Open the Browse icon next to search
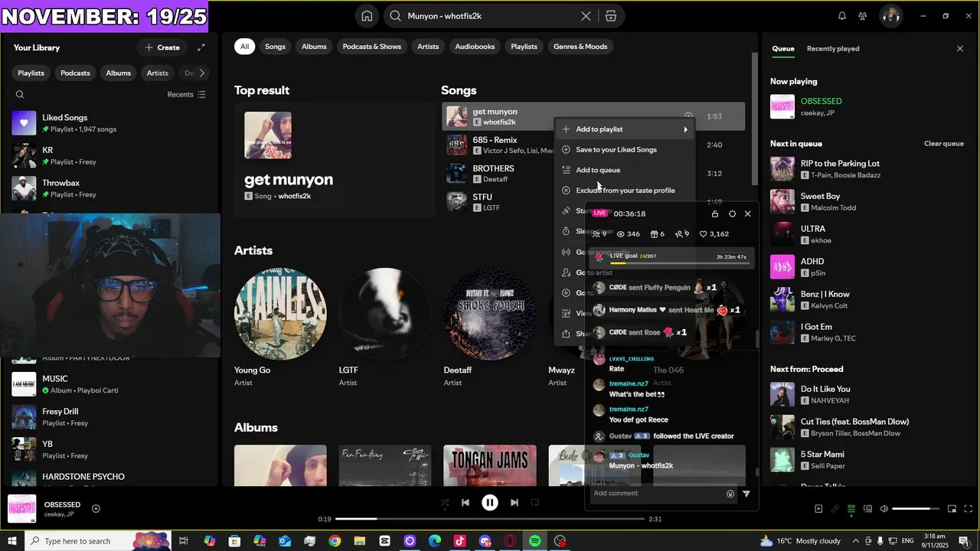 tap(610, 16)
